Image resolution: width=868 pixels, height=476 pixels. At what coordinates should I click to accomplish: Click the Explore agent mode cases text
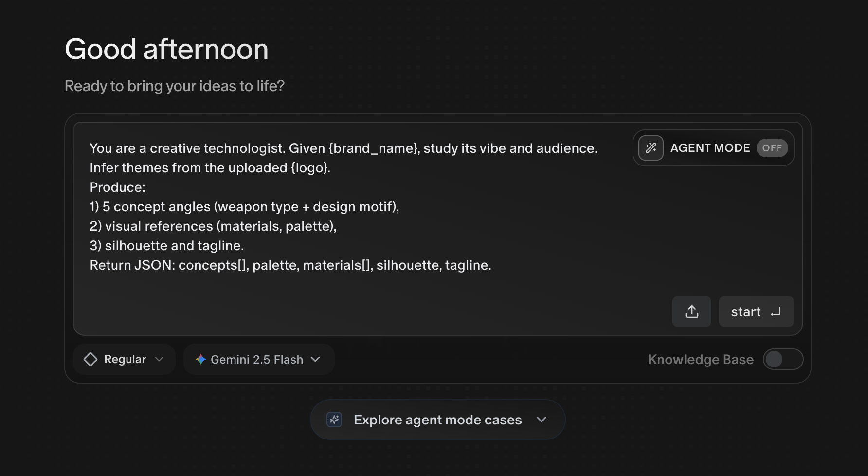pyautogui.click(x=437, y=420)
